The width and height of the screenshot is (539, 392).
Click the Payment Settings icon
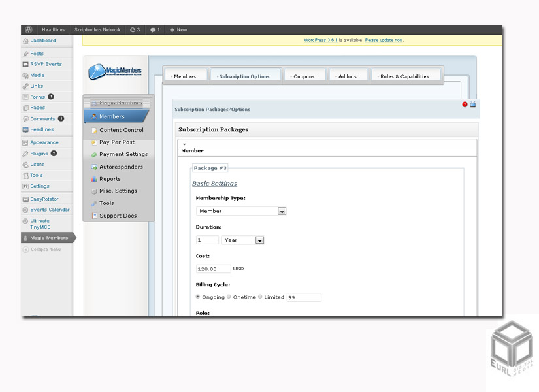(x=94, y=155)
